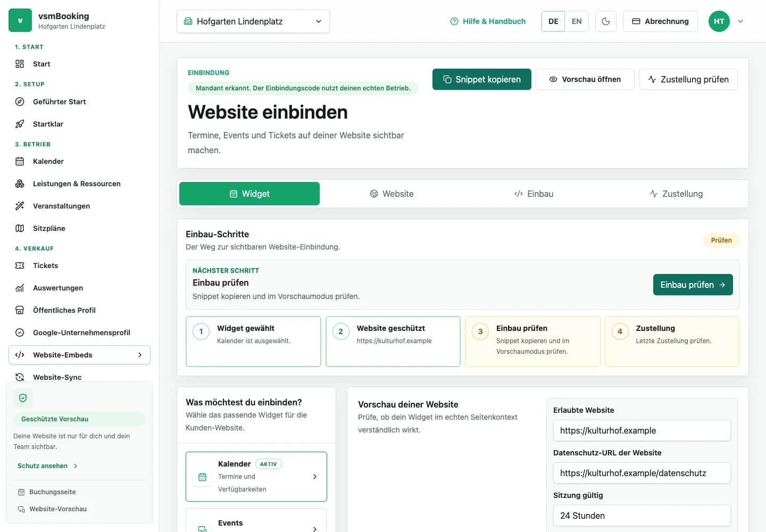The width and height of the screenshot is (766, 532).
Task: Switch to the Website tab
Action: click(x=392, y=194)
